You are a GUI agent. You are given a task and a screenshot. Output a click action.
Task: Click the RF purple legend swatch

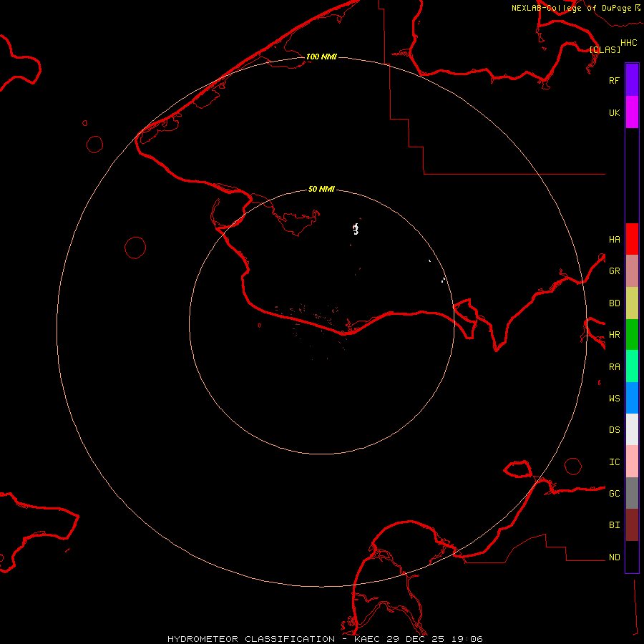coord(632,80)
